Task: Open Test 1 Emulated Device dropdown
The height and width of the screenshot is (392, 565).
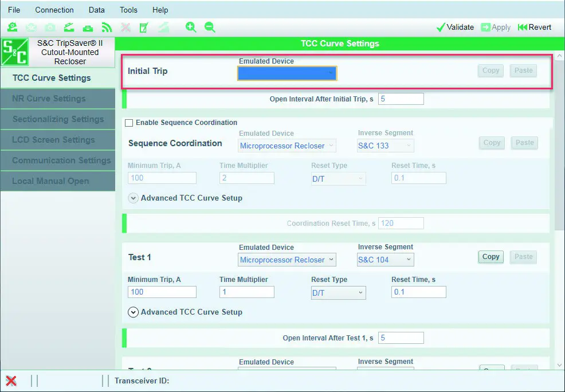Action: [287, 260]
